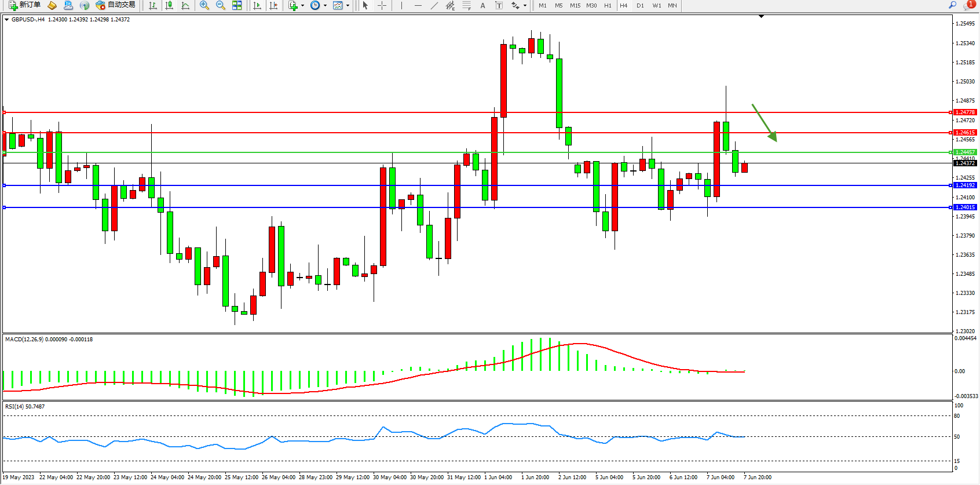
Task: Click the zoom in magnifier icon
Action: pos(204,5)
